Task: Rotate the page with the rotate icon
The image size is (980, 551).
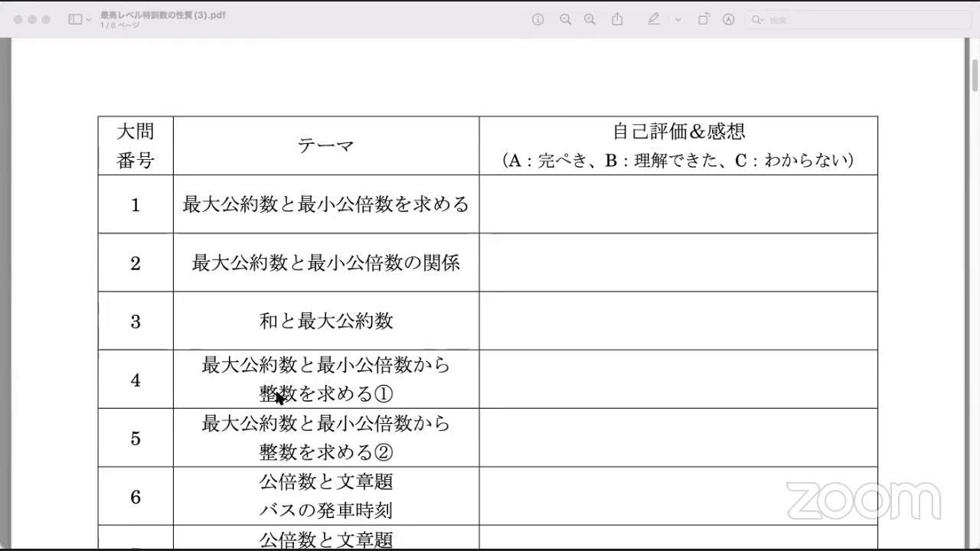Action: click(x=704, y=19)
